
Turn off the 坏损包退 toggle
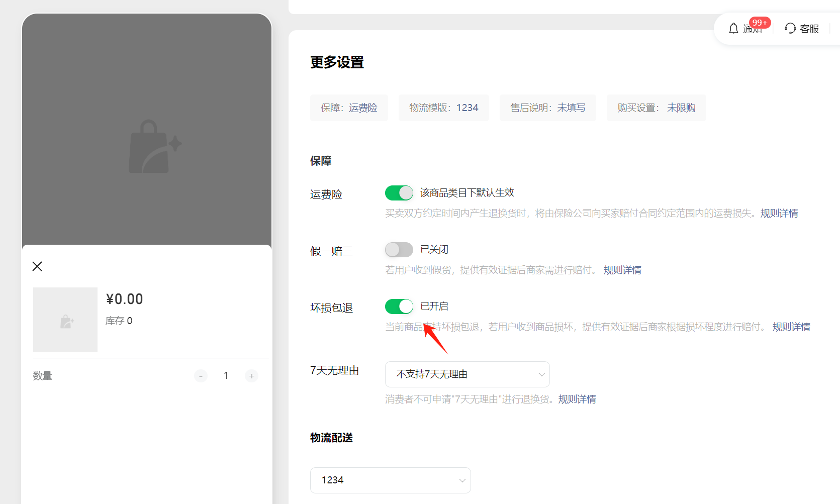click(399, 306)
